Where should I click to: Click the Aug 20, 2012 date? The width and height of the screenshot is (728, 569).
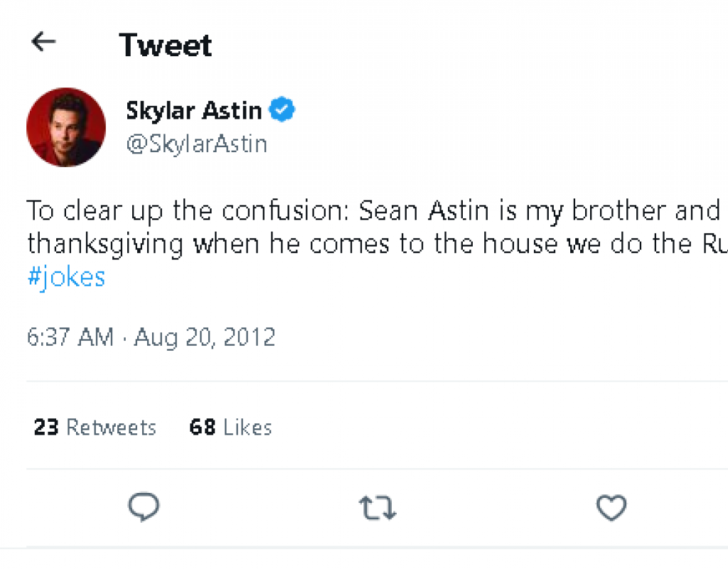[x=205, y=336]
